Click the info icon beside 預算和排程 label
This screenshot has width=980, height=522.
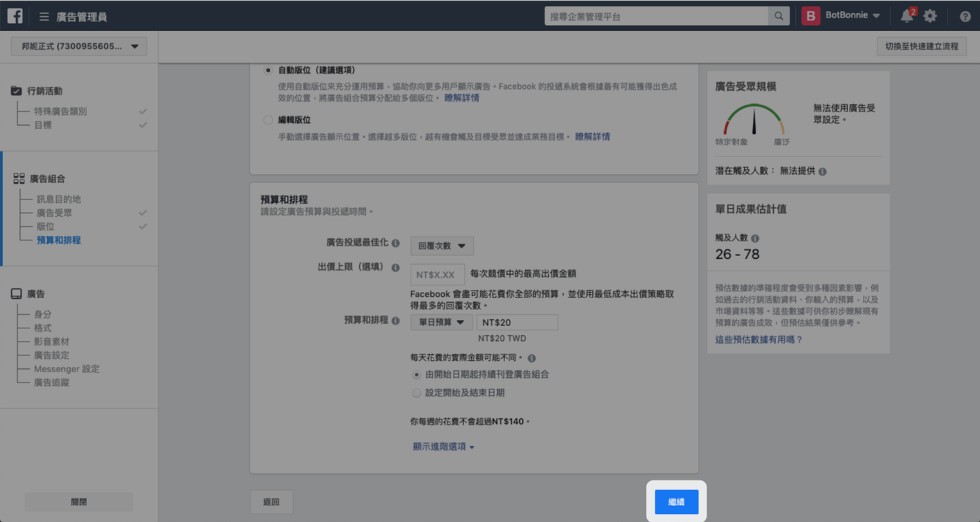coord(395,321)
